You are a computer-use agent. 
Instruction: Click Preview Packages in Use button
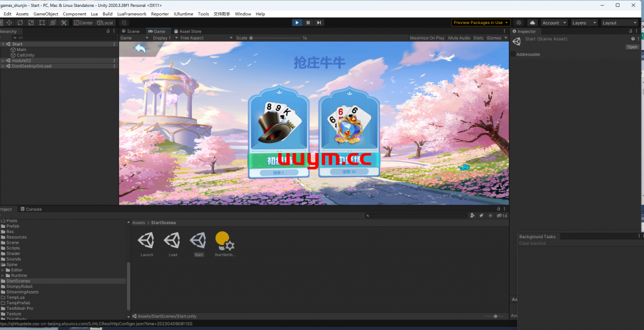(x=480, y=23)
